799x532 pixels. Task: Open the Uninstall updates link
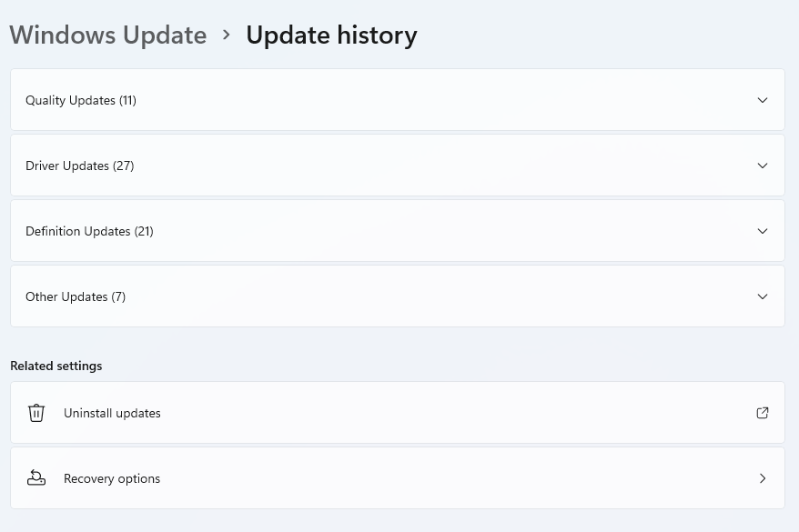tap(112, 413)
